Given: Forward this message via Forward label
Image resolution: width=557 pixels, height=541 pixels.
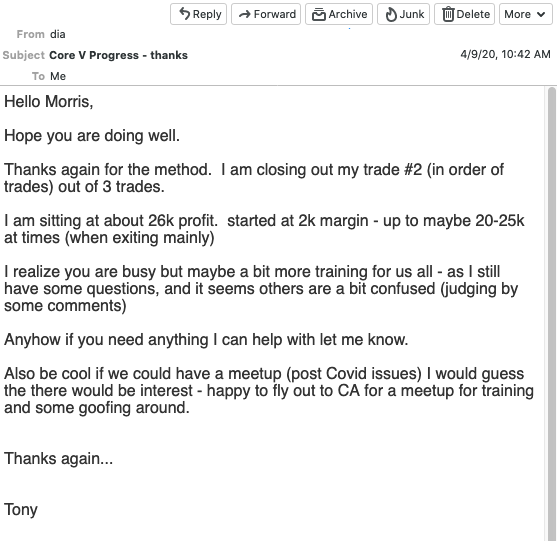Looking at the screenshot, I should point(275,14).
